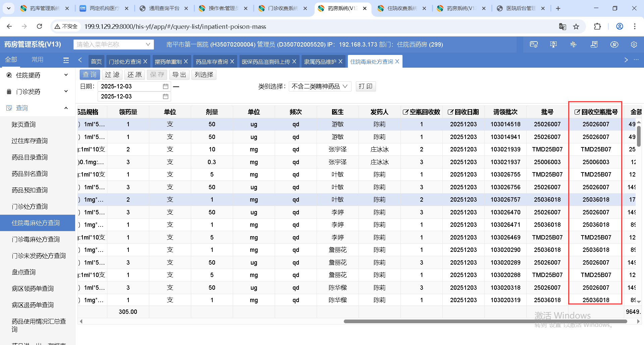The width and height of the screenshot is (644, 345).
Task: Close the 药品库存查询 tab
Action: (232, 62)
